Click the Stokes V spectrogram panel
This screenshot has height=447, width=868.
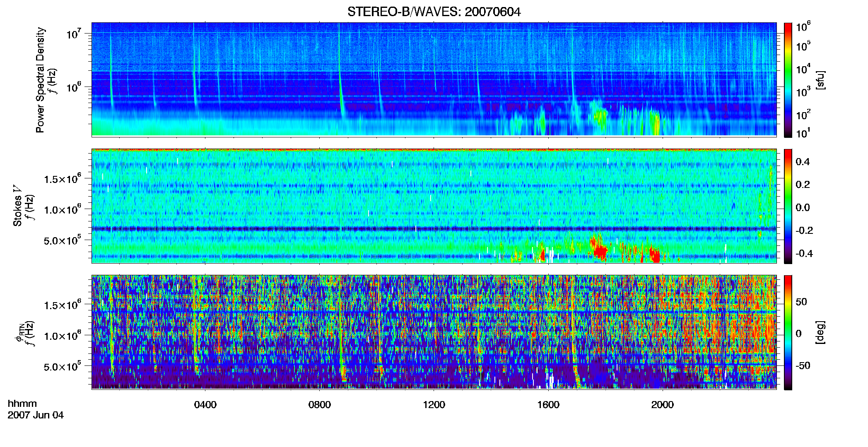(x=434, y=206)
